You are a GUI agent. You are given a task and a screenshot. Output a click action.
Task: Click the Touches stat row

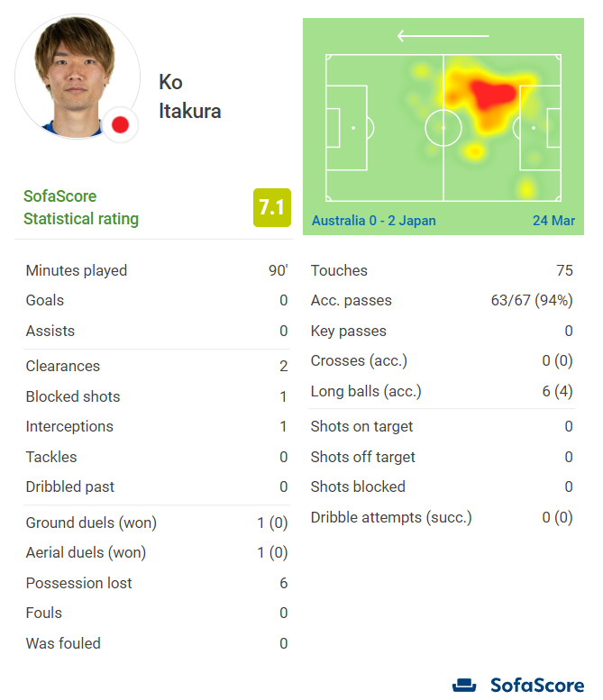[442, 270]
